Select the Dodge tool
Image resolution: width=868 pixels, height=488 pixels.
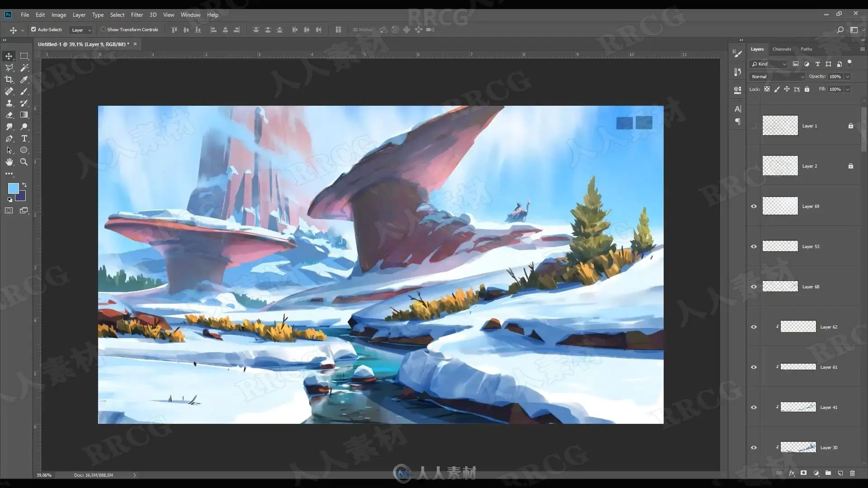24,127
